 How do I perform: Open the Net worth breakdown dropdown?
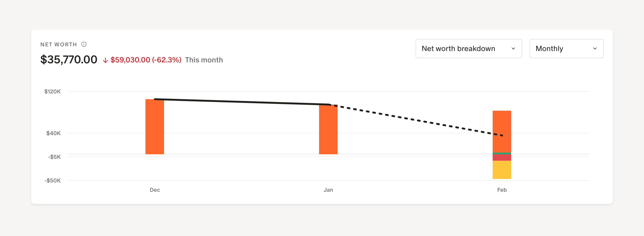468,48
